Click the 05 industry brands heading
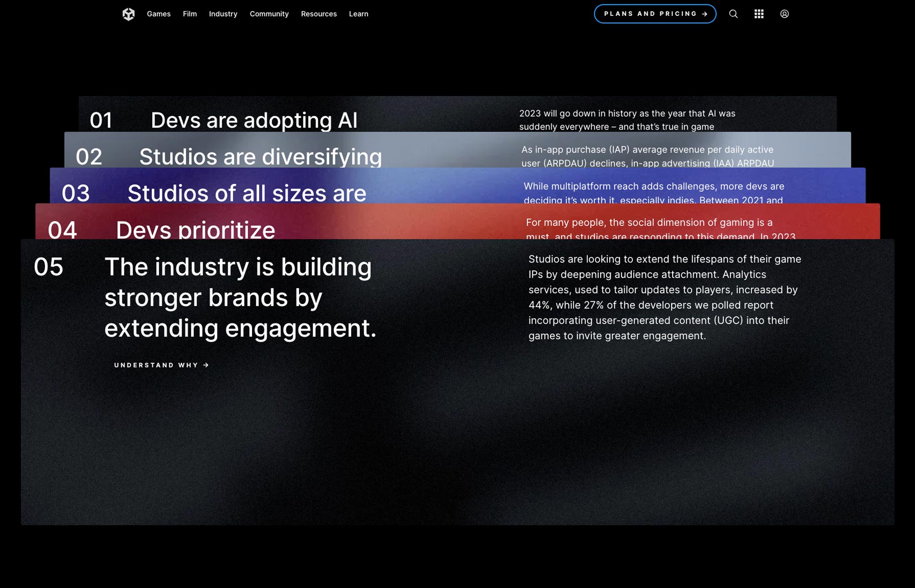The image size is (915, 588). (x=240, y=297)
